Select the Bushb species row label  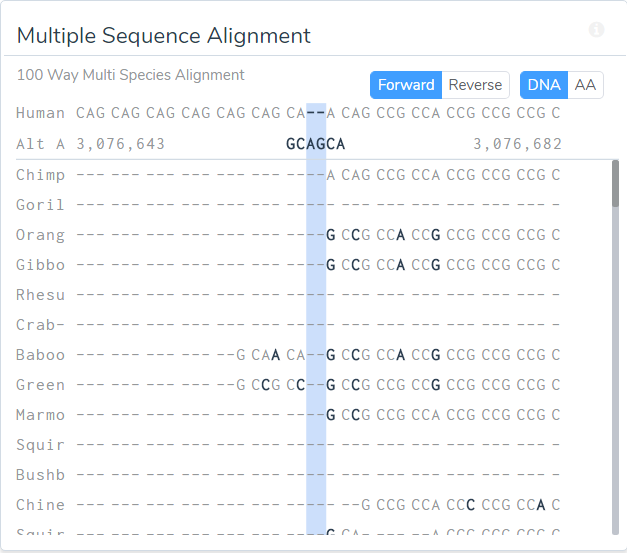[x=41, y=475]
